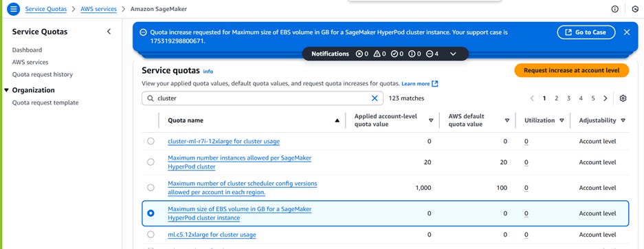Viewport: 644px width, 249px height.
Task: Go to page 3 of results
Action: [x=568, y=98]
